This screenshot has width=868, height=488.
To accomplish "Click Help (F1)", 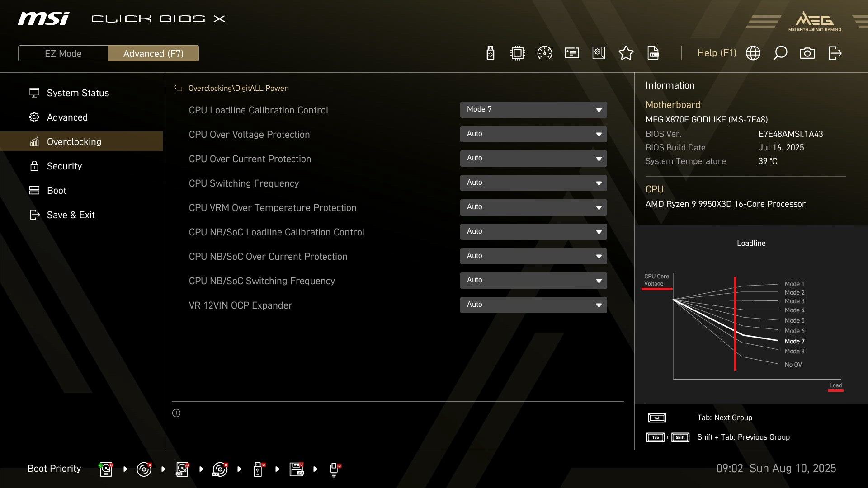I will pos(717,53).
